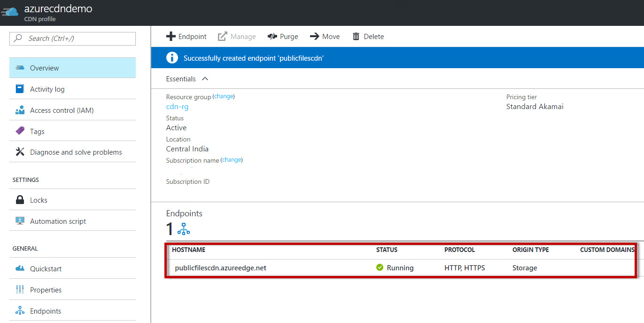This screenshot has height=323, width=644.
Task: Click the PROTOCOL column header
Action: tap(459, 250)
